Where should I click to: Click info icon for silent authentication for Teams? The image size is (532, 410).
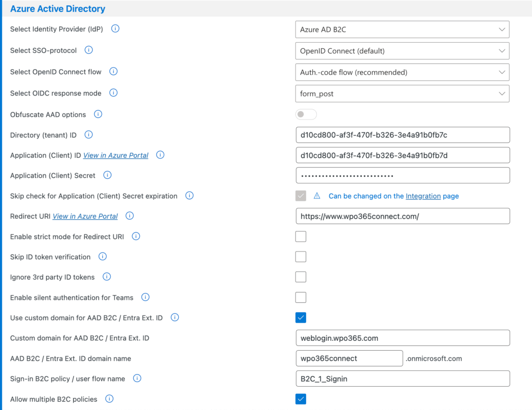(x=145, y=297)
